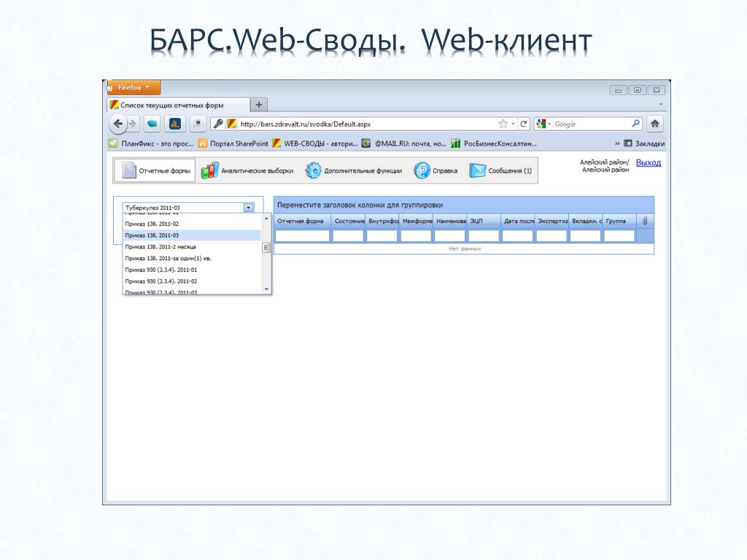This screenshot has width=747, height=560.
Task: Click the Дата последнего column header
Action: [518, 221]
